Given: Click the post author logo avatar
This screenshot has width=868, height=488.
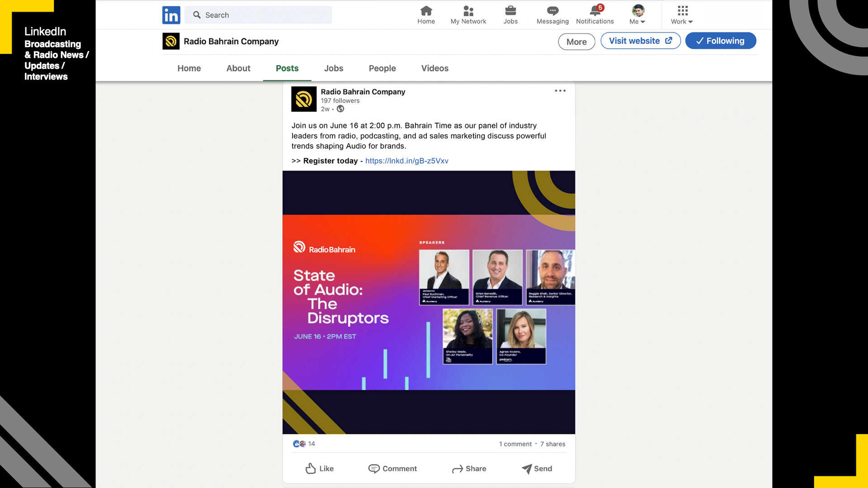Looking at the screenshot, I should coord(304,99).
